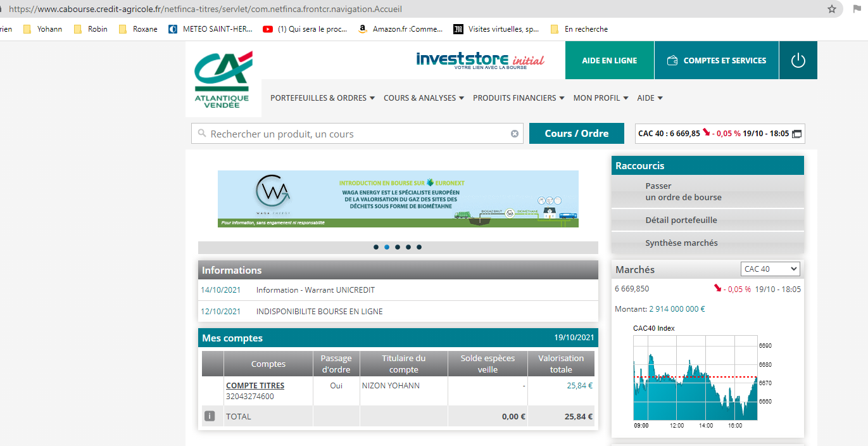
Task: Click the 6 669,850 index value in Marchés
Action: click(632, 289)
